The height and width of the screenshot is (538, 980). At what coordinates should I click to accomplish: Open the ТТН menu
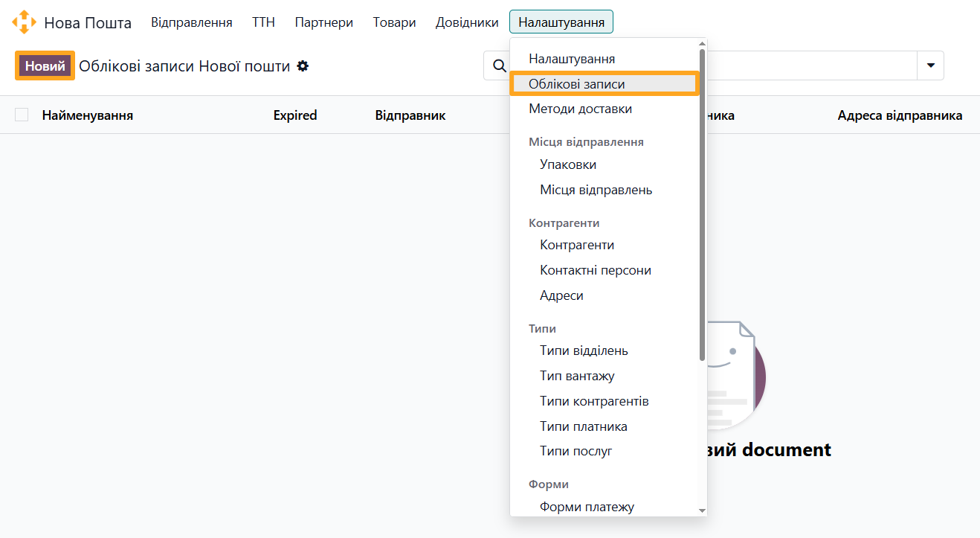[x=263, y=22]
